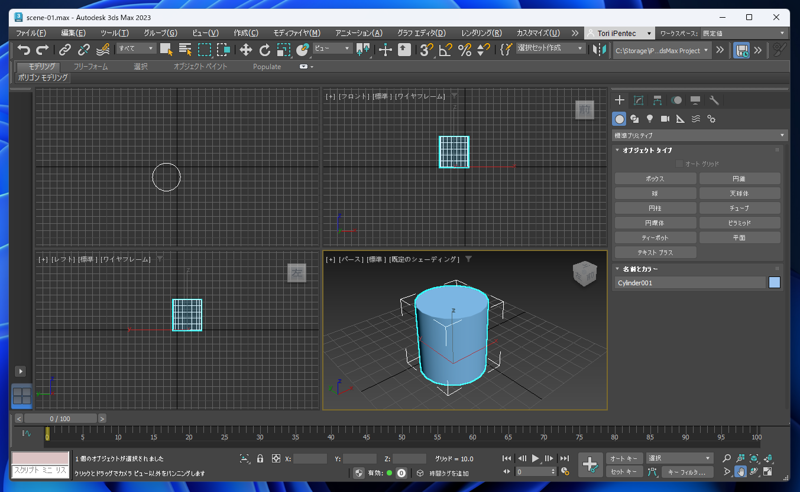Toggle Spinner Snap
800x492 pixels.
[x=483, y=50]
